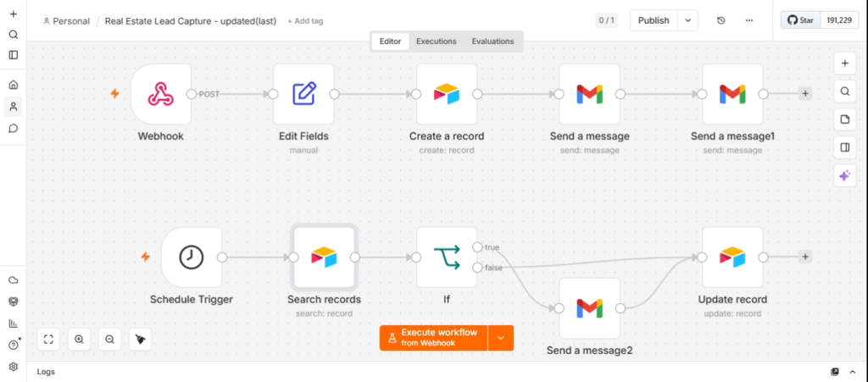Zoom out on the canvas
This screenshot has width=868, height=382.
tap(109, 340)
